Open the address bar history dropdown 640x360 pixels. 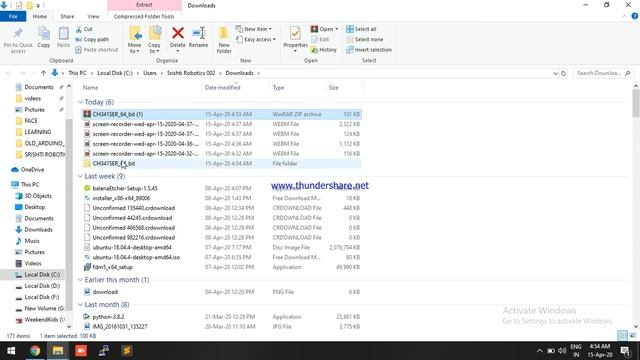click(555, 73)
